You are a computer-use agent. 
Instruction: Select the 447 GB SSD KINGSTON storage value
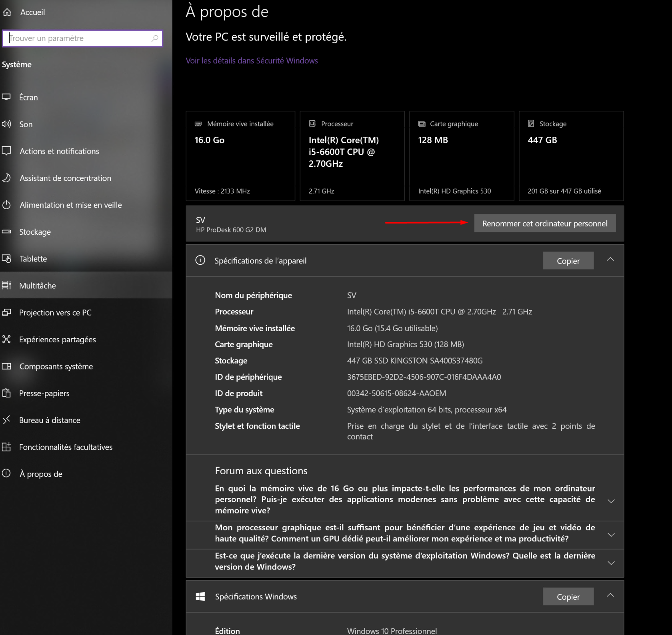pyautogui.click(x=415, y=361)
